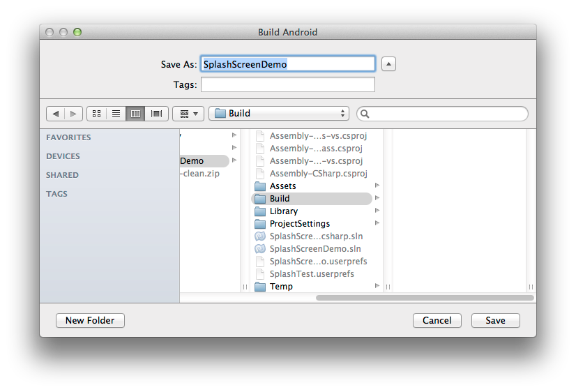Collapse the save dialog with arrow button
The width and height of the screenshot is (576, 392).
pos(388,64)
